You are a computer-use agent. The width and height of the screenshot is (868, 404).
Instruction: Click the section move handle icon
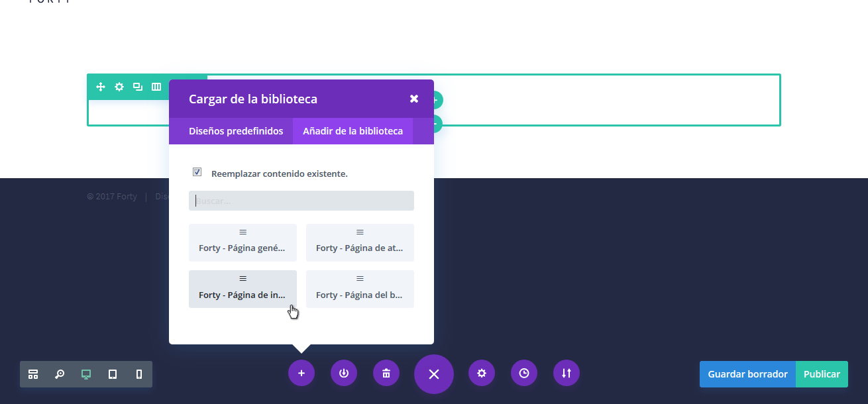point(101,87)
